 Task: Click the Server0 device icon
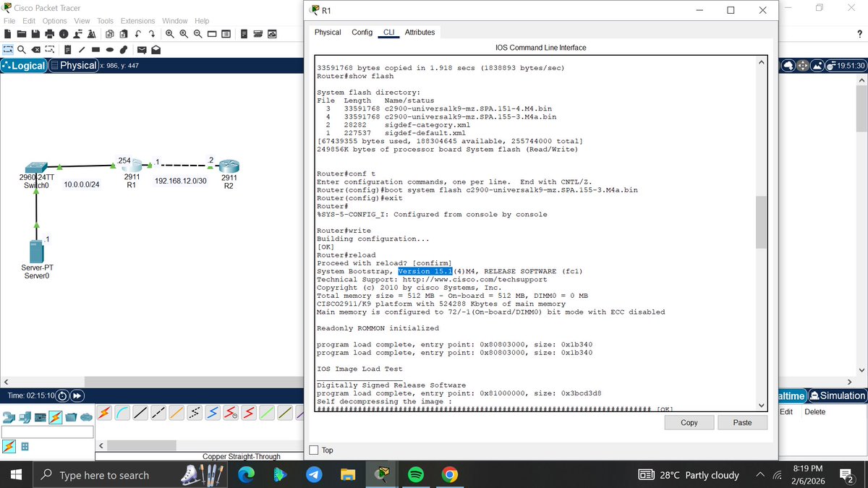point(36,252)
